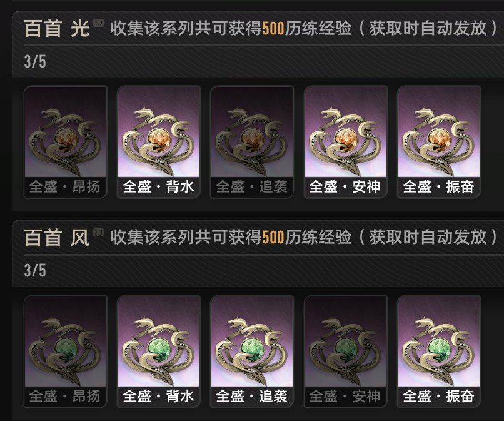Image resolution: width=504 pixels, height=421 pixels.
Task: Select the orange-gem 全盛·安神 card
Action: pos(346,142)
